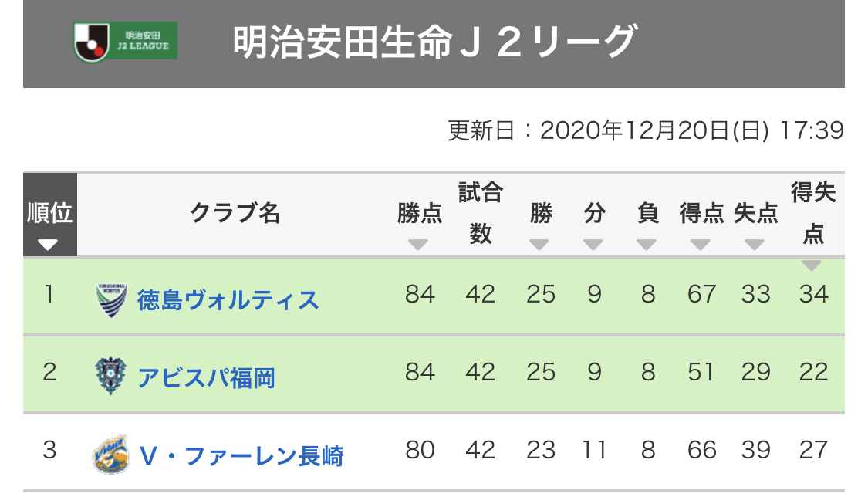The height and width of the screenshot is (497, 868).
Task: Sort by 得点 column arrow
Action: [701, 244]
